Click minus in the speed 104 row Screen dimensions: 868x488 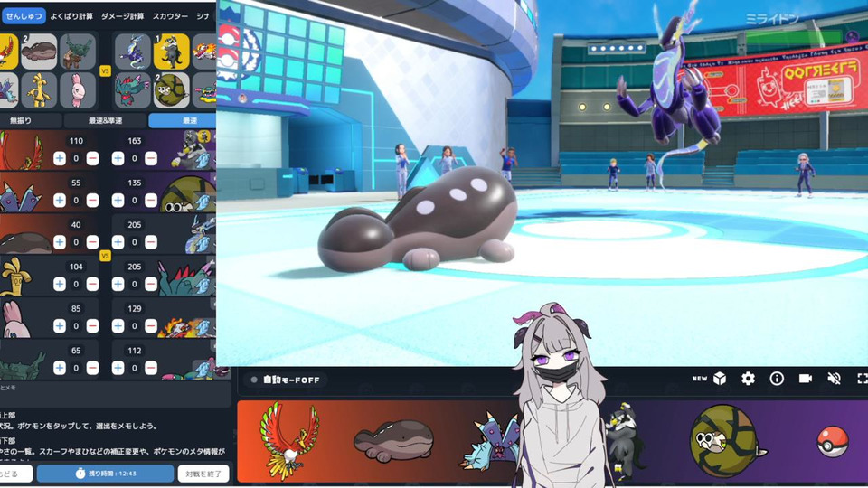(x=92, y=284)
